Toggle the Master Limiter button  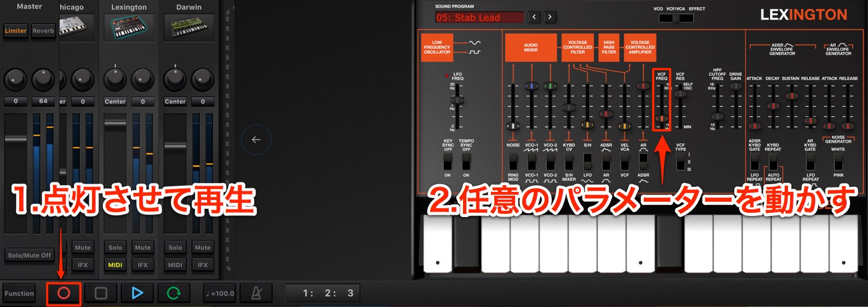16,31
